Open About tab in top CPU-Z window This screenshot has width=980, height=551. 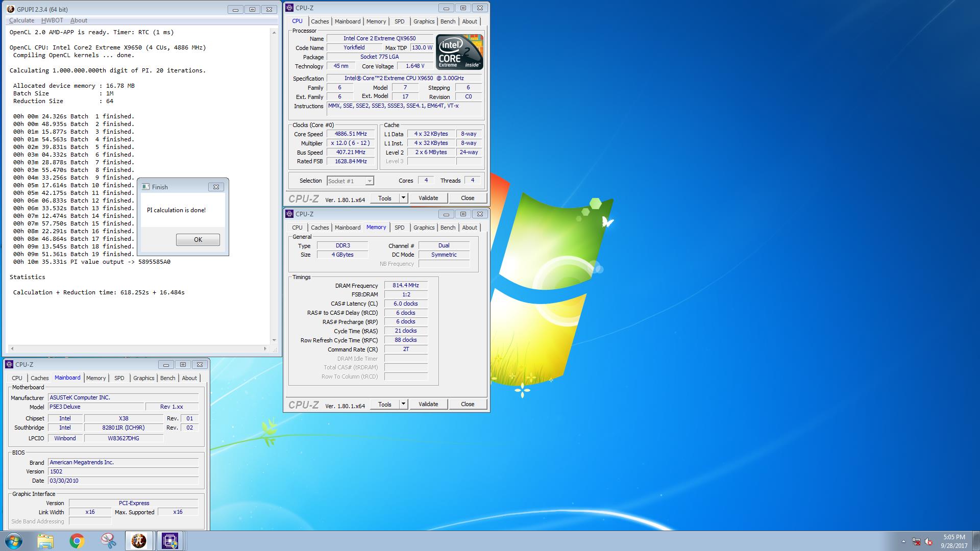[470, 21]
